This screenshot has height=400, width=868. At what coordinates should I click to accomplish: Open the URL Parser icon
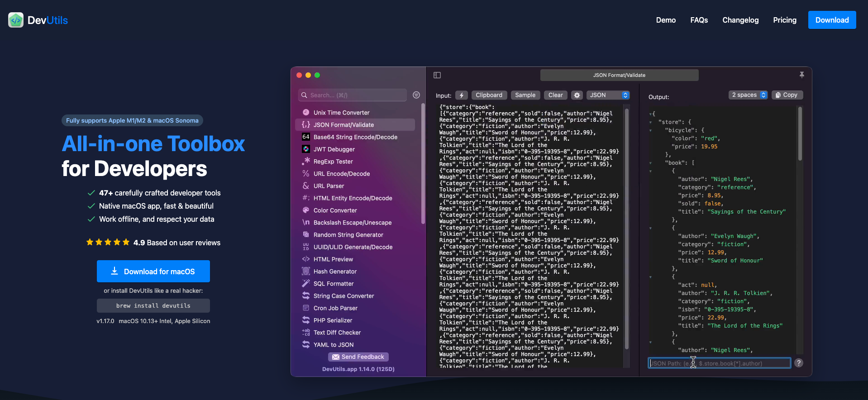click(x=306, y=186)
